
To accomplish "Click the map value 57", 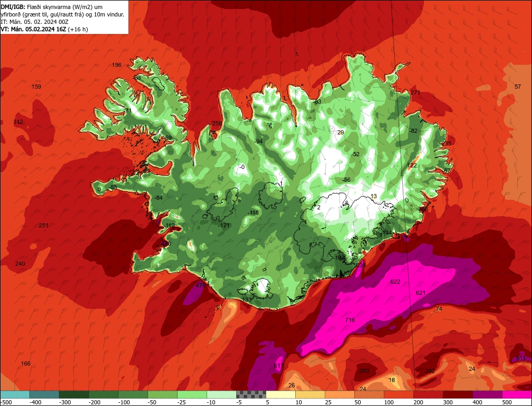I will [x=518, y=87].
